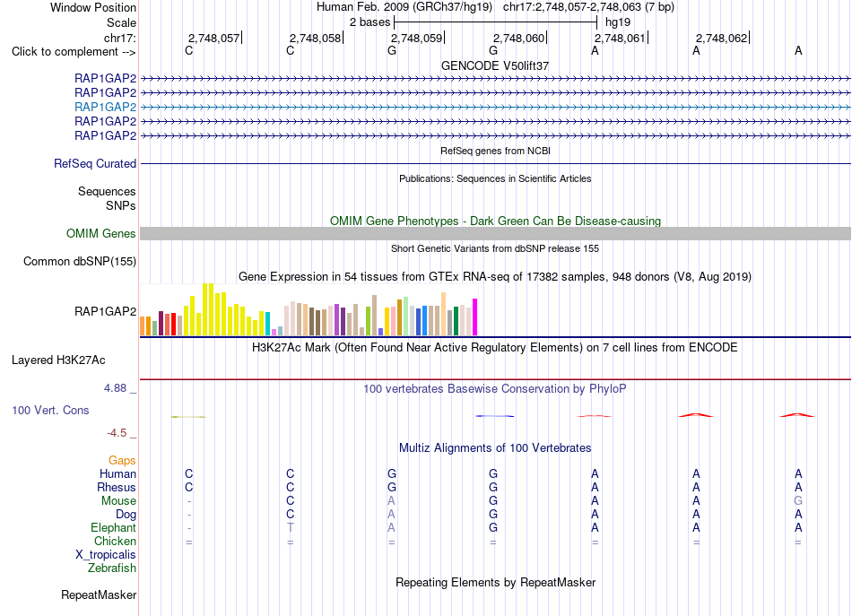The image size is (852, 616).
Task: Select the Dog species label
Action: [x=126, y=515]
